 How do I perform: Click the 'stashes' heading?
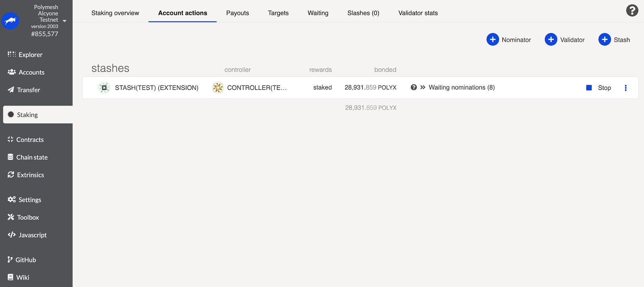coord(110,68)
